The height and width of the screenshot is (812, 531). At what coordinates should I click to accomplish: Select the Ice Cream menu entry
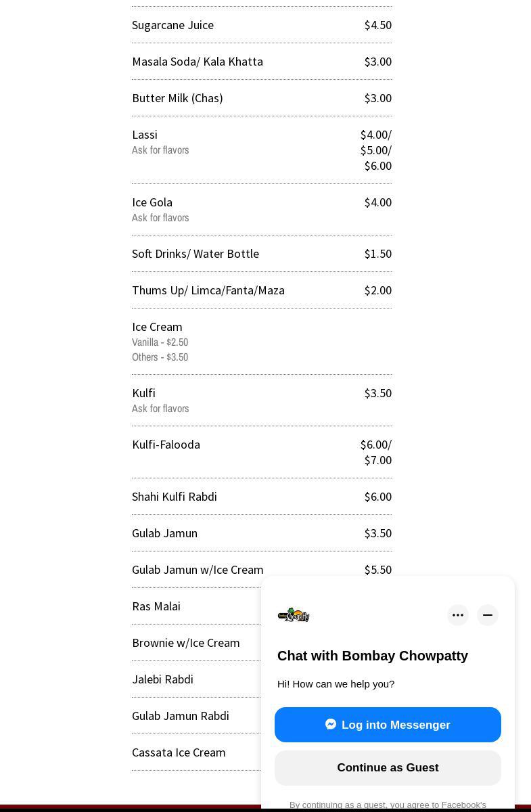click(157, 327)
